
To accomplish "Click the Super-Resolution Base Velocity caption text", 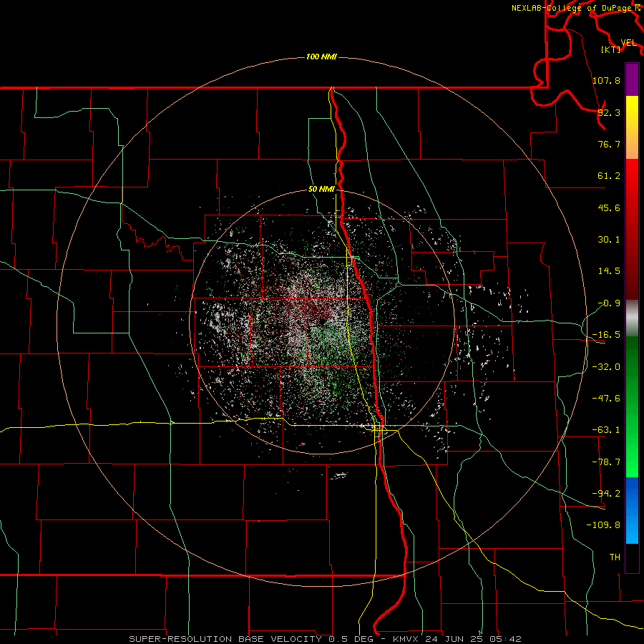I will 326,639.
